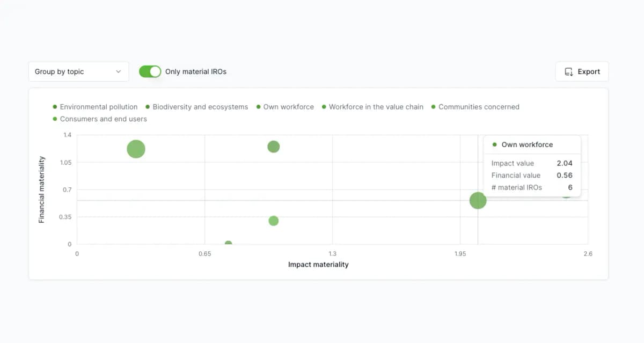Click the Only material IROs label
Viewport: 644px width, 343px height.
pos(196,71)
